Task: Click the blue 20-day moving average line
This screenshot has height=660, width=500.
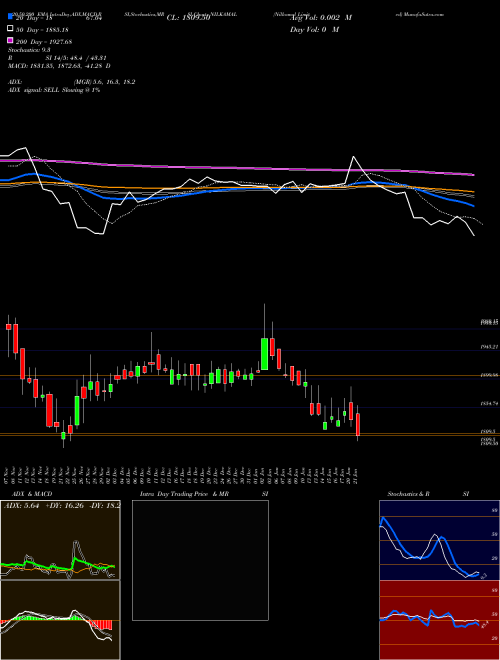Action: [x=236, y=190]
